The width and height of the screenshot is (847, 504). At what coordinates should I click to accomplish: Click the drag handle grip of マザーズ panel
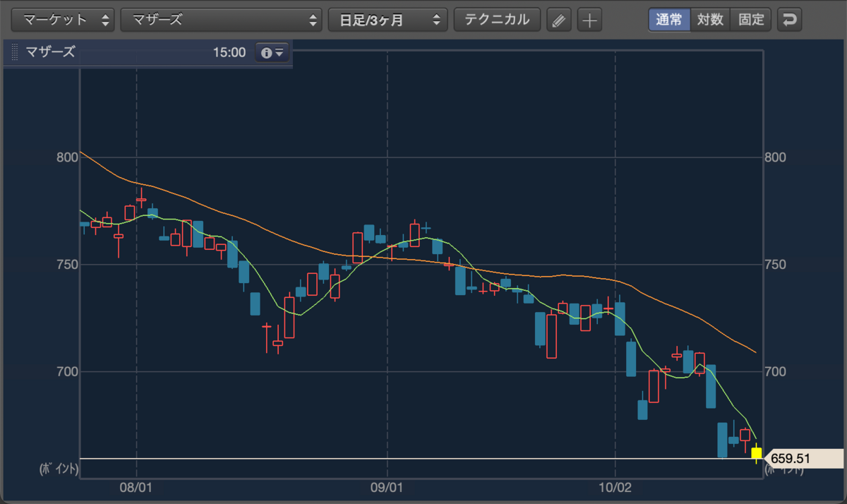pos(15,52)
